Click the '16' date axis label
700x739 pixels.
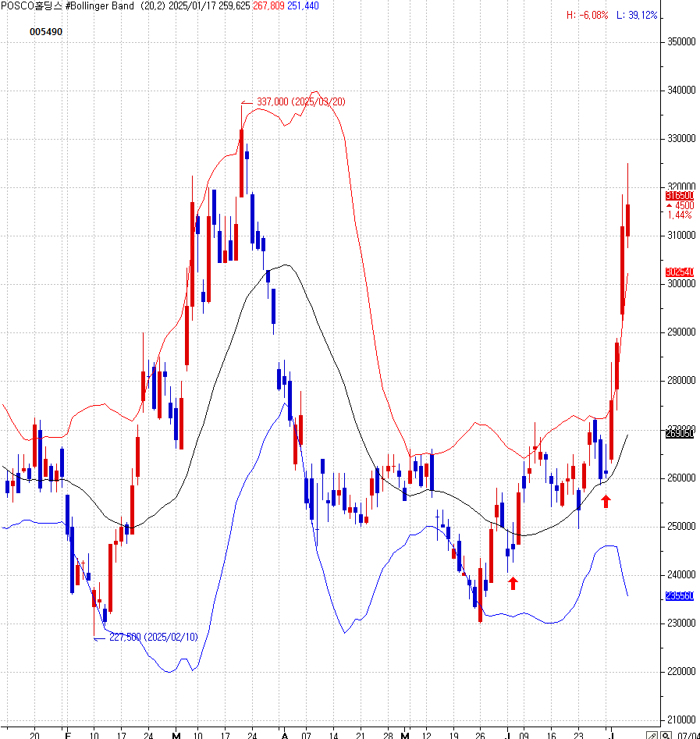click(551, 735)
